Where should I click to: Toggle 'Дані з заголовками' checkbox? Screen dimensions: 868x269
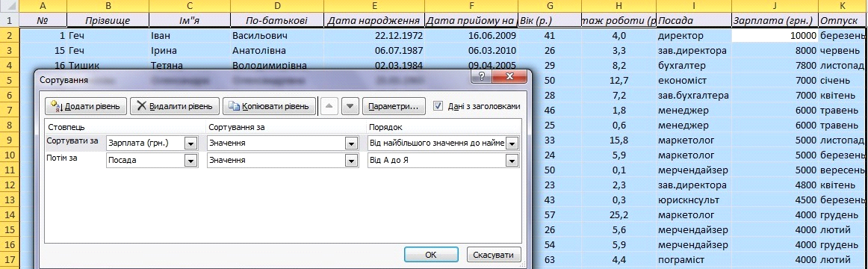(x=437, y=105)
